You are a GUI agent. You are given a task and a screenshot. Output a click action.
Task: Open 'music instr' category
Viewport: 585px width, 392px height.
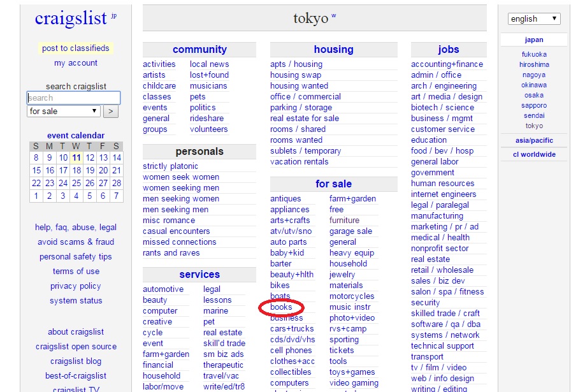[350, 307]
